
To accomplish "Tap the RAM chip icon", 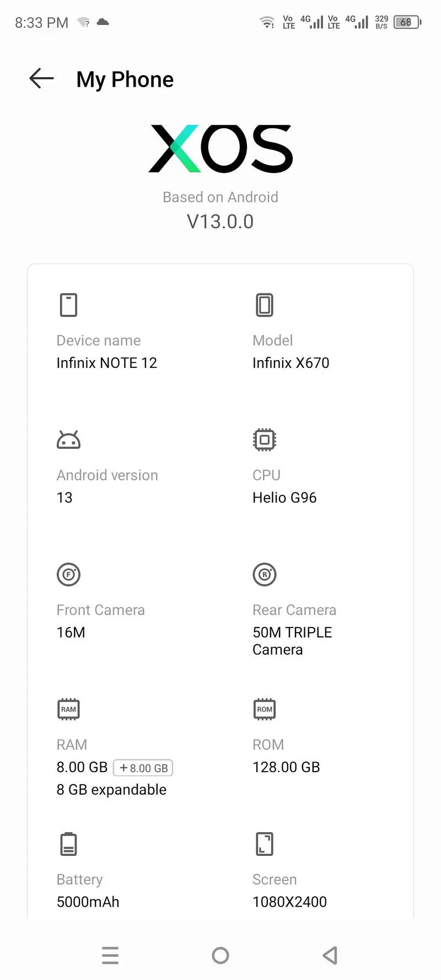I will tap(68, 709).
